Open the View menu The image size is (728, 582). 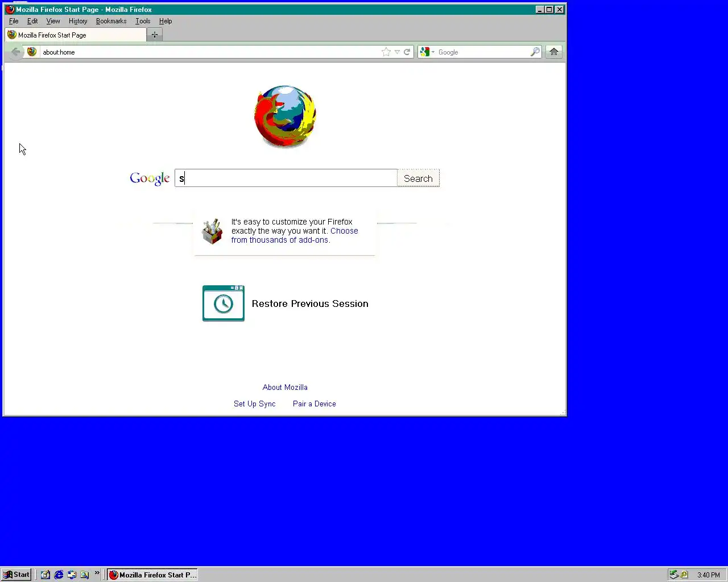pyautogui.click(x=53, y=21)
